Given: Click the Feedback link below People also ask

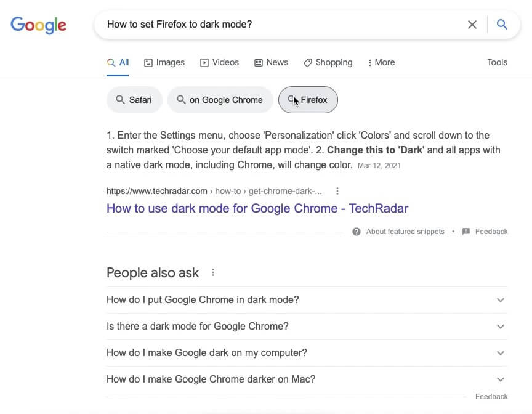Looking at the screenshot, I should click(x=491, y=397).
